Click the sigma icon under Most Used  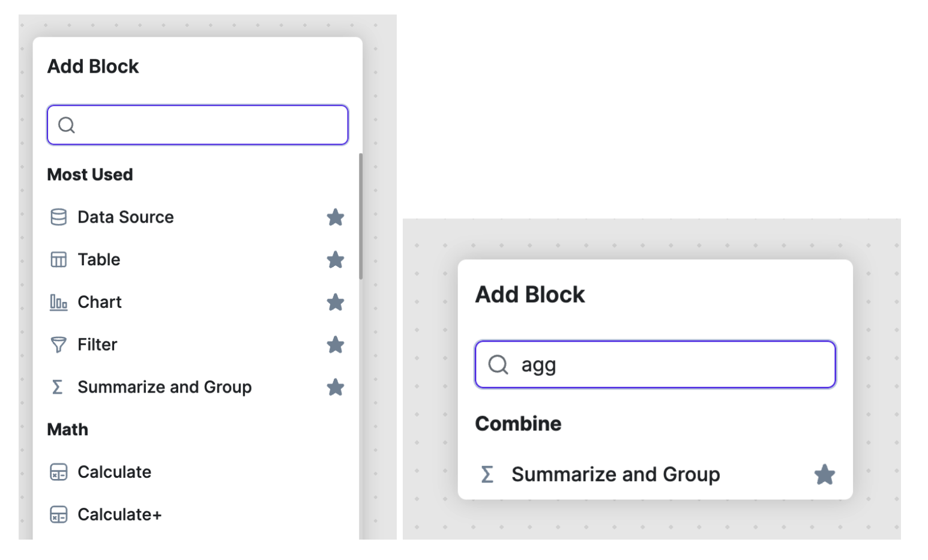coord(58,387)
